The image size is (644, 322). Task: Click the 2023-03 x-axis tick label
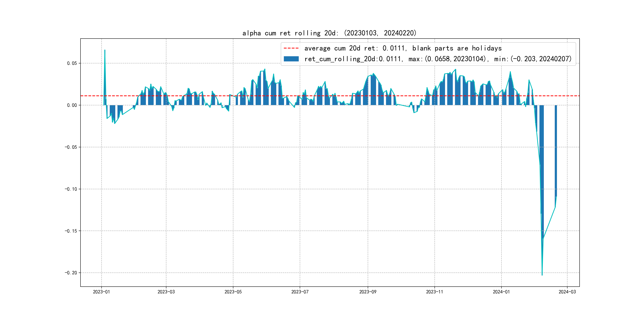(166, 292)
